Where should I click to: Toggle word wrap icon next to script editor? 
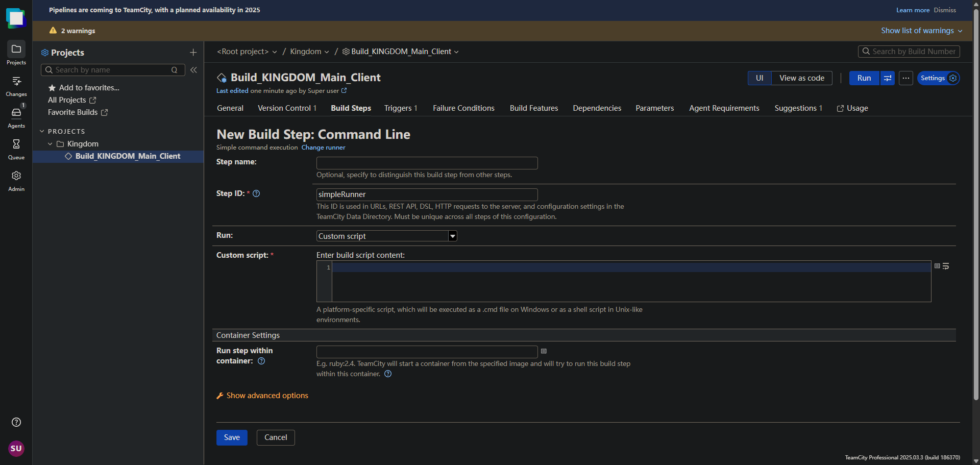pyautogui.click(x=946, y=266)
